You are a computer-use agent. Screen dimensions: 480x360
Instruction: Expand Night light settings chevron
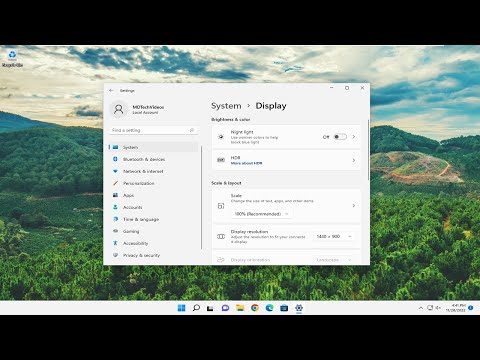coord(354,137)
